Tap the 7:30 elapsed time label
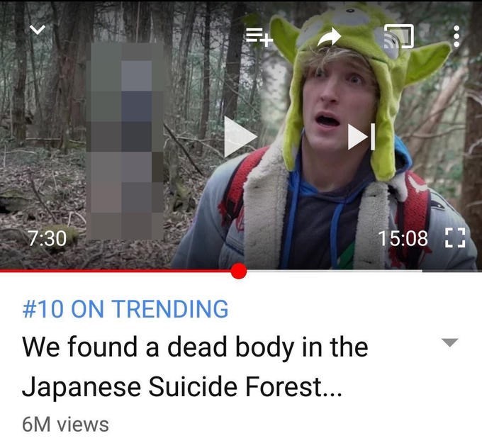 pos(47,238)
